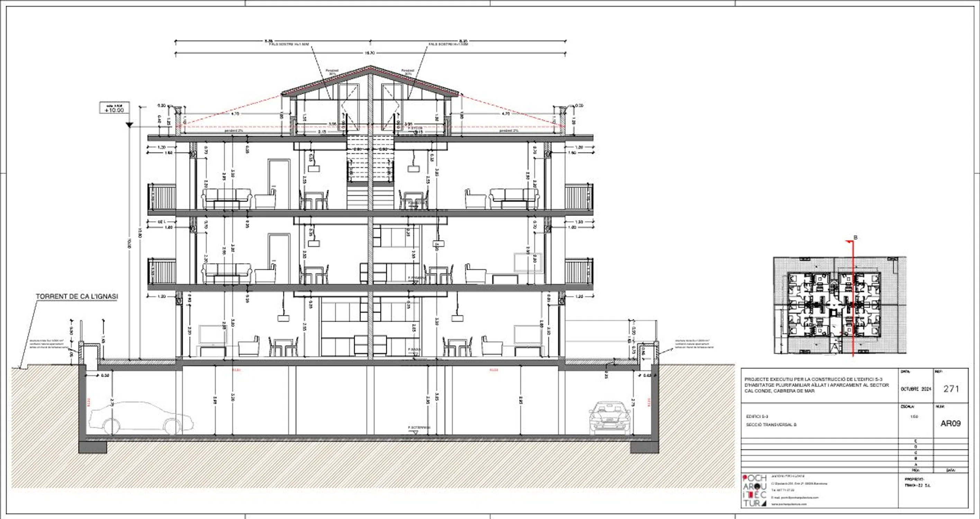
Task: Click the sheet number AR09
Action: 950,423
